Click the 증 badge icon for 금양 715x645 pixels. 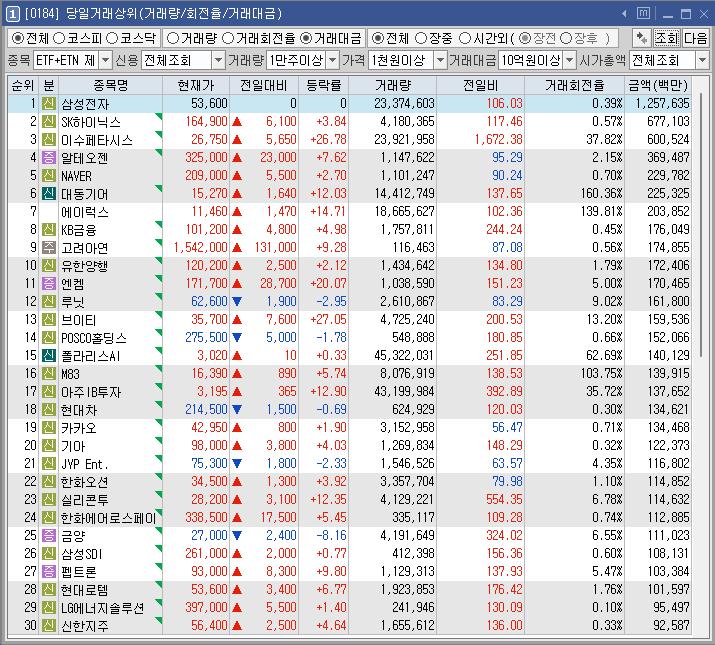coord(49,536)
